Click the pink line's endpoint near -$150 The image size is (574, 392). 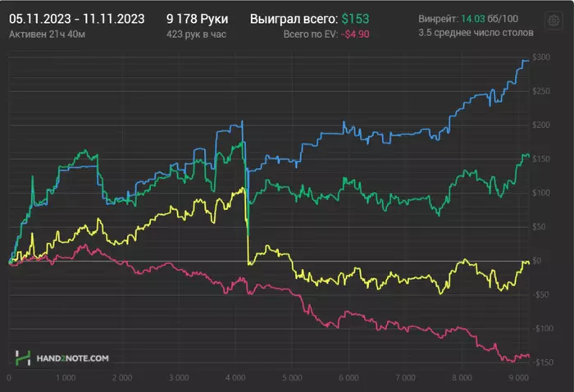coord(528,356)
